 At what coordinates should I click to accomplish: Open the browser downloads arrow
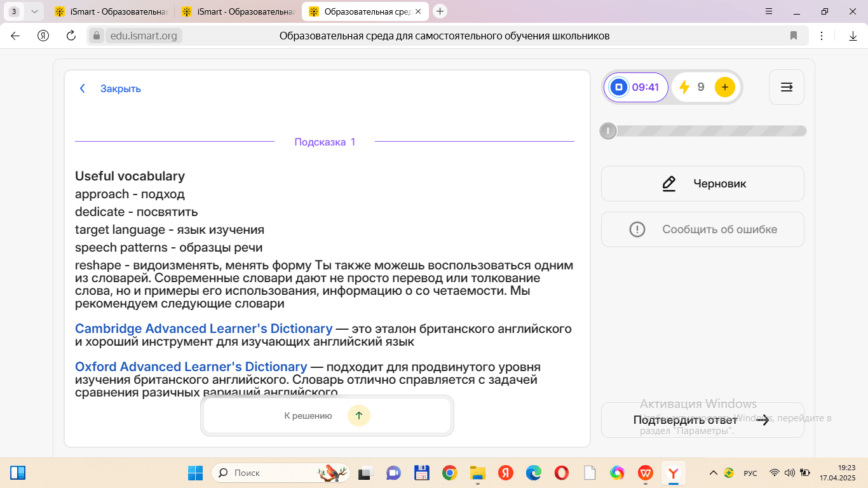[x=853, y=36]
